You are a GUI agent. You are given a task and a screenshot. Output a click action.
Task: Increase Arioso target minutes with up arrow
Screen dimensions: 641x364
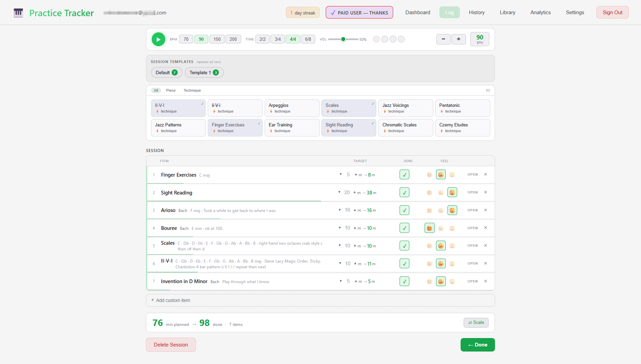(355, 210)
